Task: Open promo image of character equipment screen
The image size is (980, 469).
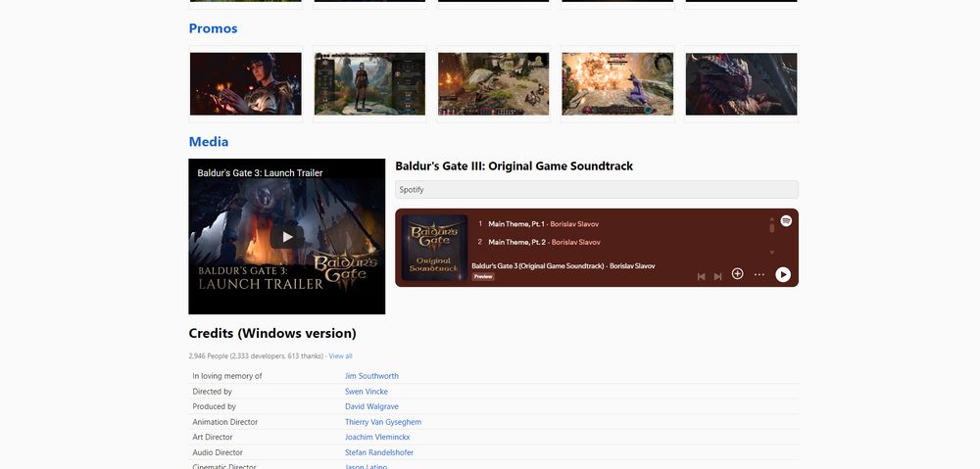Action: point(369,83)
